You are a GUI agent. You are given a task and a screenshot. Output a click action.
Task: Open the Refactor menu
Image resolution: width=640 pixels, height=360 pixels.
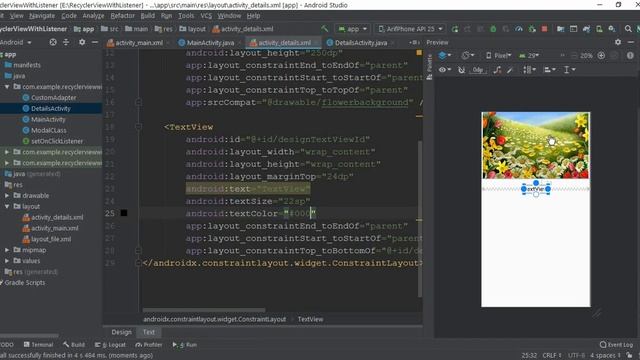(122, 16)
